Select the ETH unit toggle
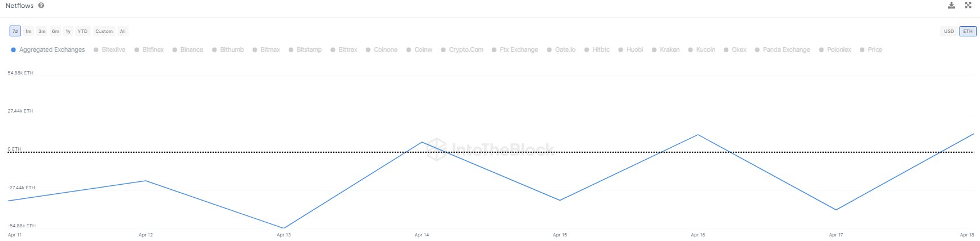980x241 pixels. [967, 31]
